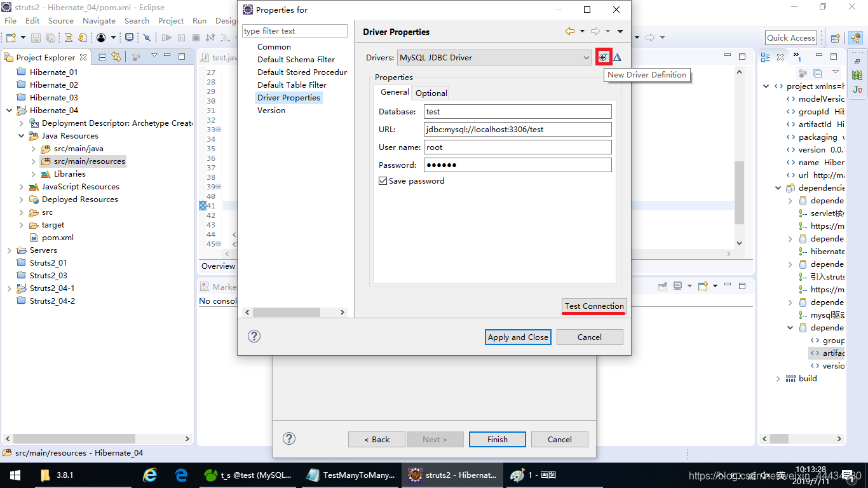868x488 pixels.
Task: Collapse All in Project Explorer
Action: click(102, 57)
